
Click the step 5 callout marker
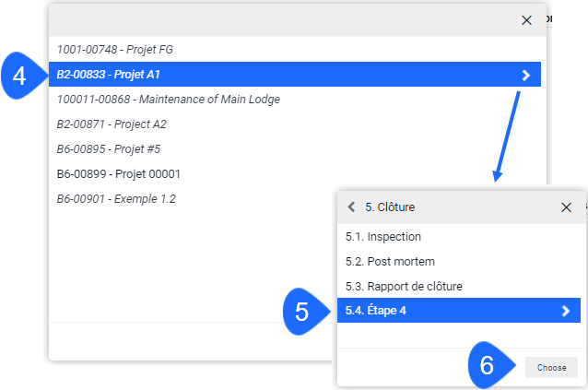pyautogui.click(x=304, y=312)
